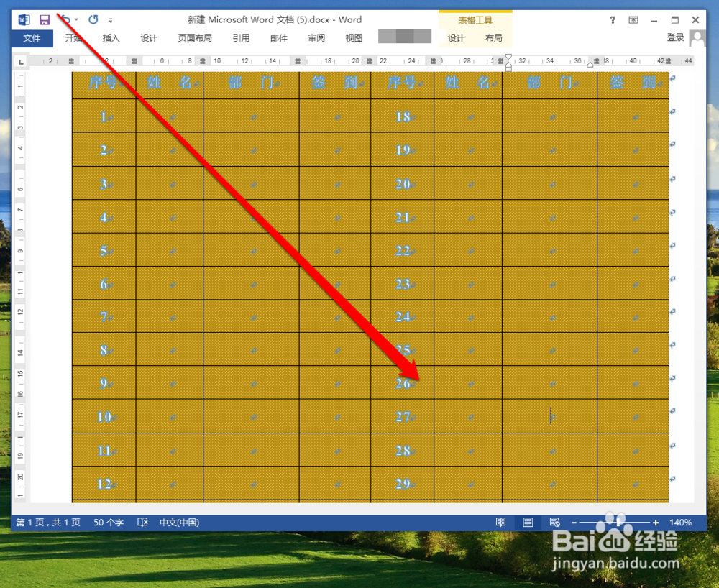Click the table cell numbered 10
Viewport: 719px width, 588px height.
(104, 417)
